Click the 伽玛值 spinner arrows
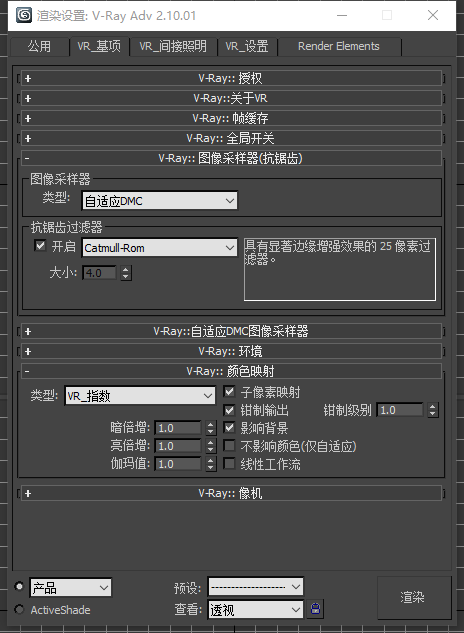 tap(210, 464)
